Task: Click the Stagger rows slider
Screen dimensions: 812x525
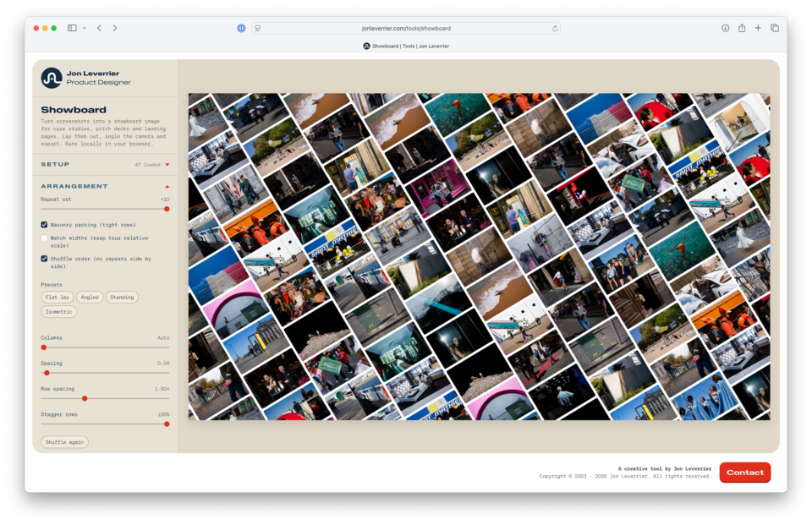Action: pyautogui.click(x=105, y=424)
